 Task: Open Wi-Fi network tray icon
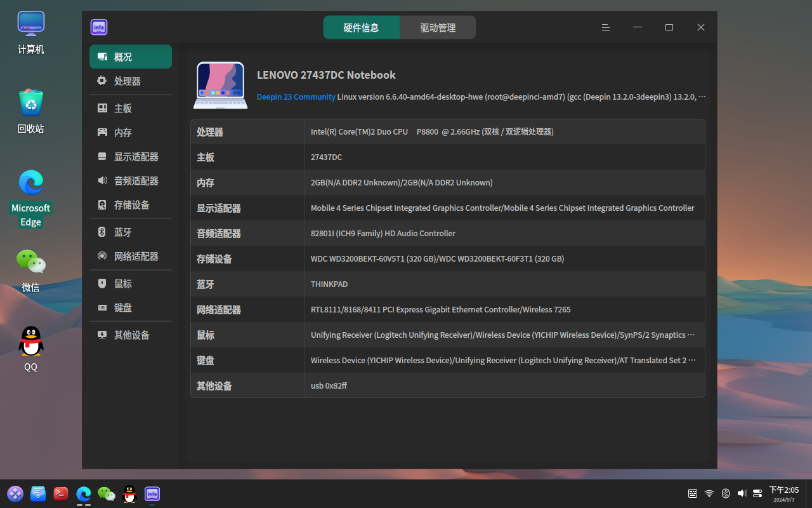(709, 493)
